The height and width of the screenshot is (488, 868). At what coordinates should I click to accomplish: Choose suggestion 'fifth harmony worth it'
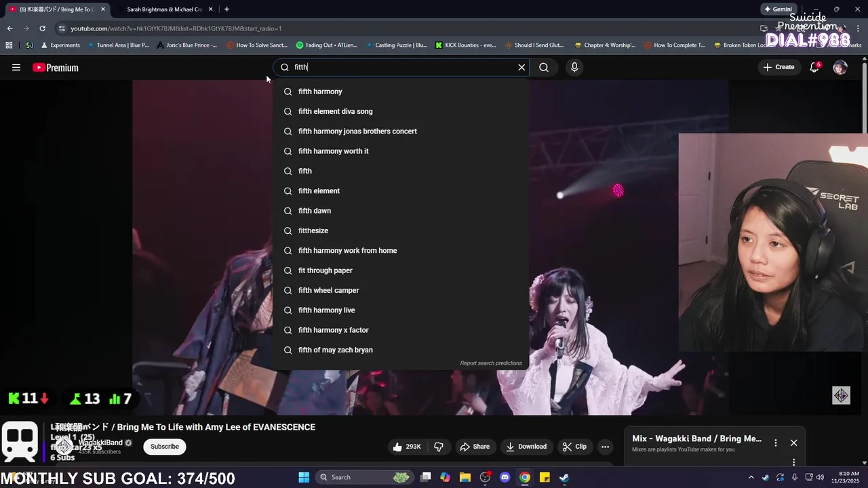point(401,151)
